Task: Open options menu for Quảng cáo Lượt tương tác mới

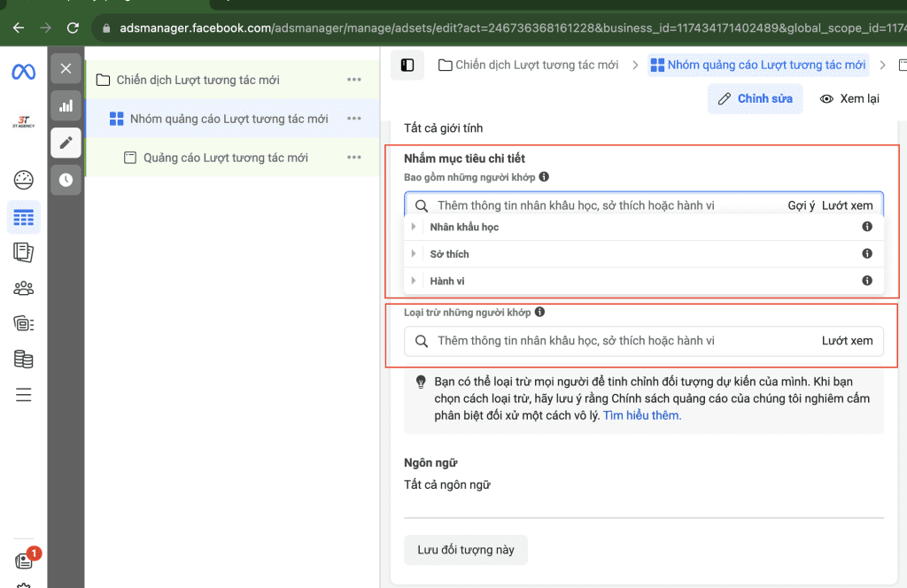Action: 354,158
